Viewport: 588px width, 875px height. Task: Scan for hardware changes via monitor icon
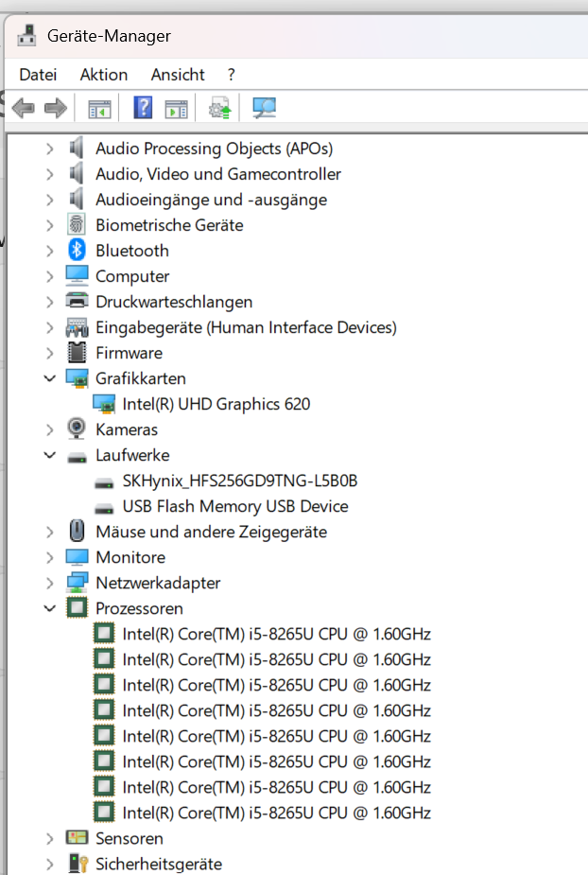[264, 108]
